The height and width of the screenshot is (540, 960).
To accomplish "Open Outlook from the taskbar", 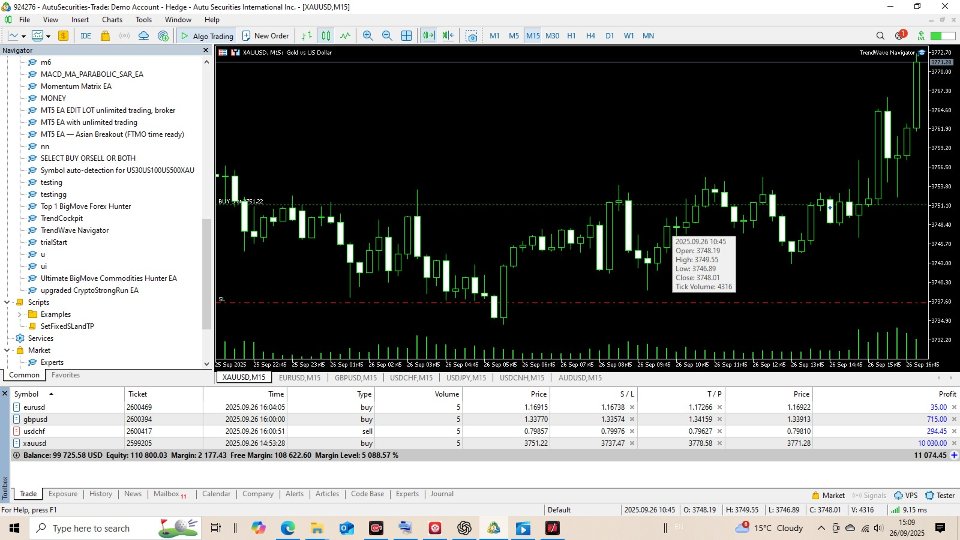I will pos(347,528).
